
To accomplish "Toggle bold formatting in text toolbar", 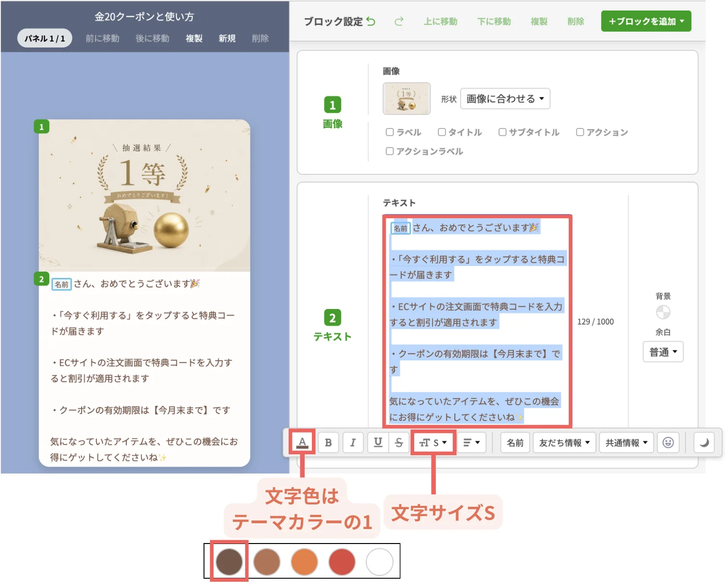I will click(328, 443).
